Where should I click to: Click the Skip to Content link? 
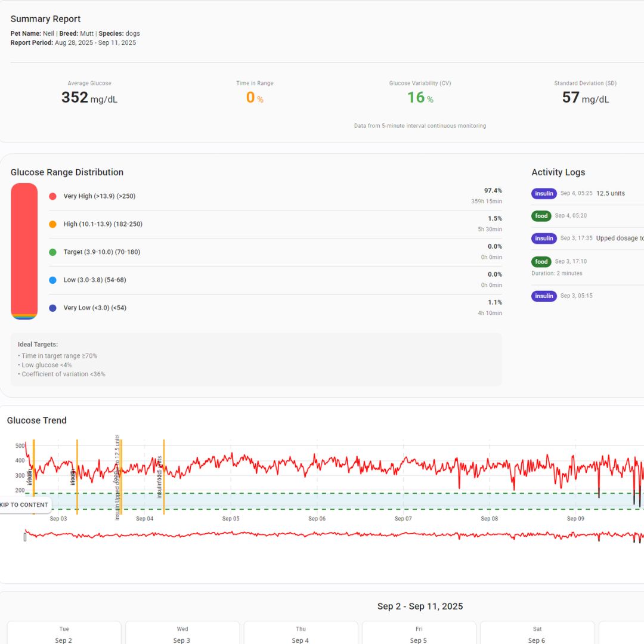pos(24,505)
